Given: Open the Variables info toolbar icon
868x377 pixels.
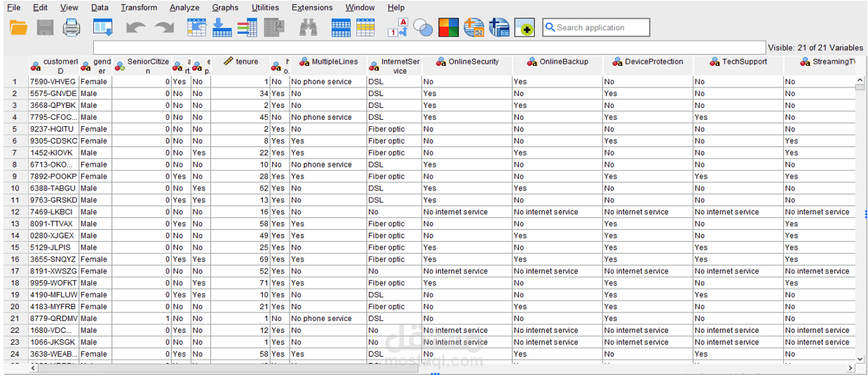Looking at the screenshot, I should (x=247, y=27).
